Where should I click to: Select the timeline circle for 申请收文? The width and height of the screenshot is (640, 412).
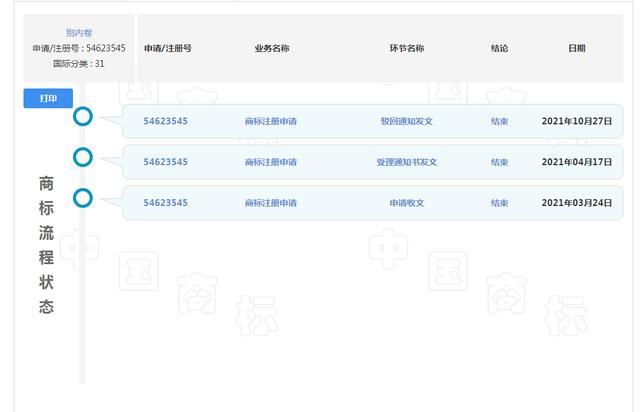83,198
